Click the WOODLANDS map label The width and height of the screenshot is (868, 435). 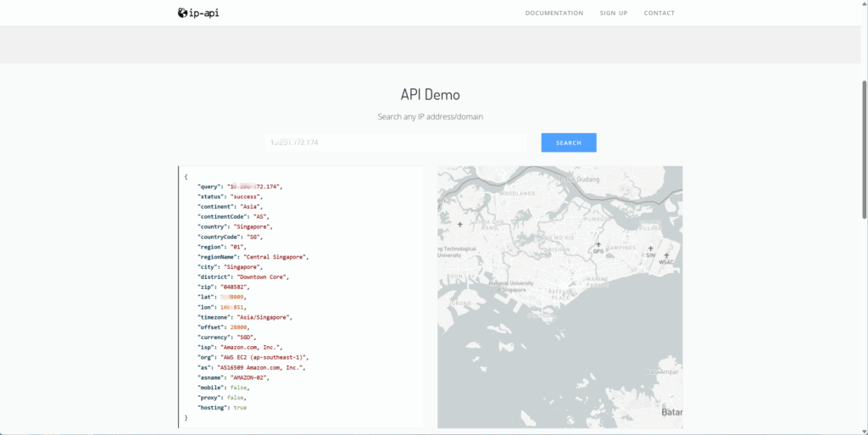pyautogui.click(x=518, y=193)
